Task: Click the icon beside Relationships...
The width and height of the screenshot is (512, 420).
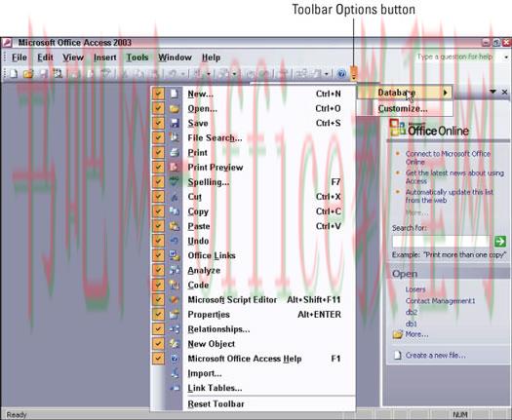Action: tap(175, 329)
